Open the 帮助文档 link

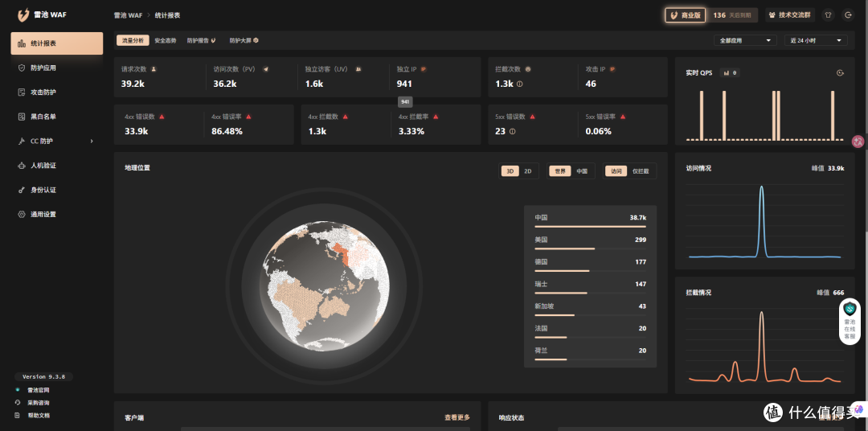(x=39, y=415)
